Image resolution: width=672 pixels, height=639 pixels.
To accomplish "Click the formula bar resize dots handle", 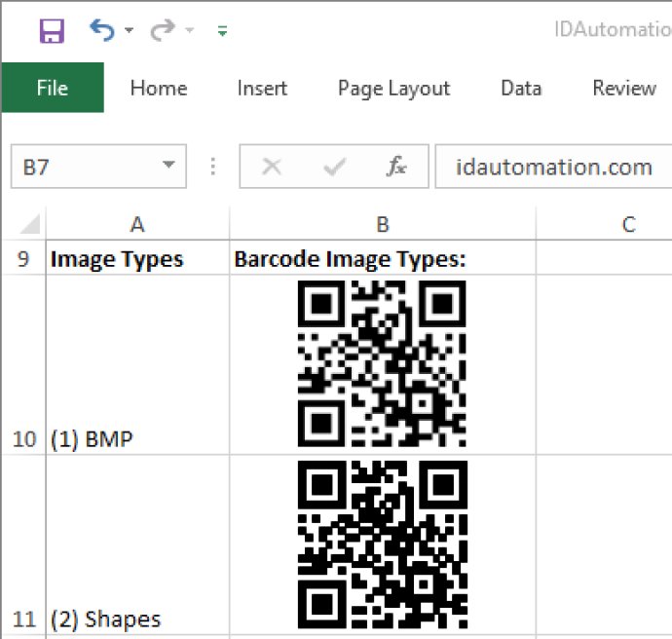I will pos(213,167).
